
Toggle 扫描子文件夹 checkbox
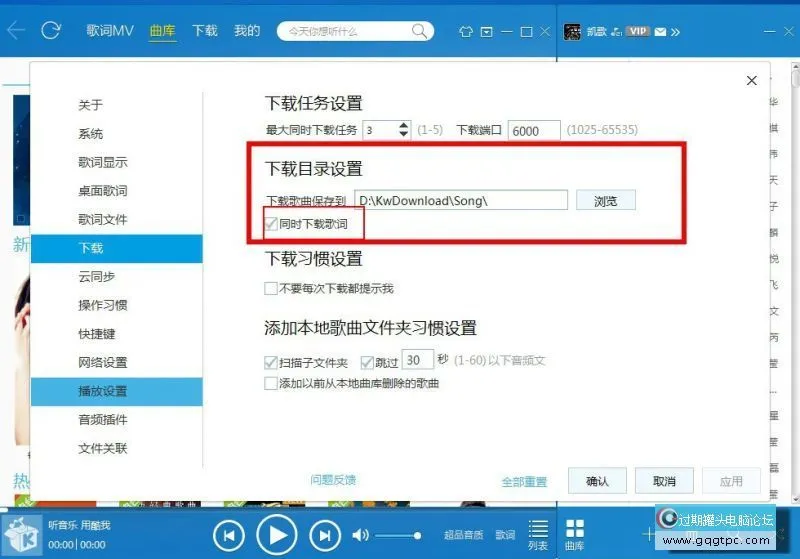271,363
